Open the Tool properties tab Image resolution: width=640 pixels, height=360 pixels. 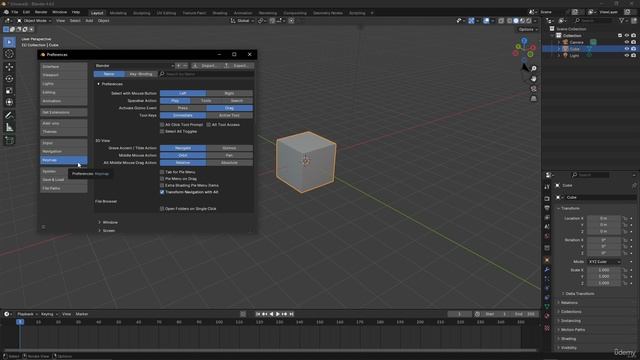pyautogui.click(x=547, y=187)
